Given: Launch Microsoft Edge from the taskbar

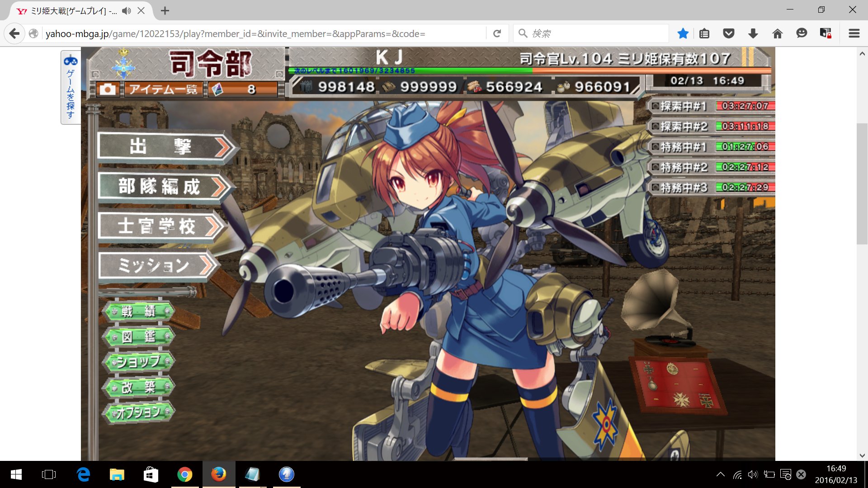Looking at the screenshot, I should click(x=83, y=474).
